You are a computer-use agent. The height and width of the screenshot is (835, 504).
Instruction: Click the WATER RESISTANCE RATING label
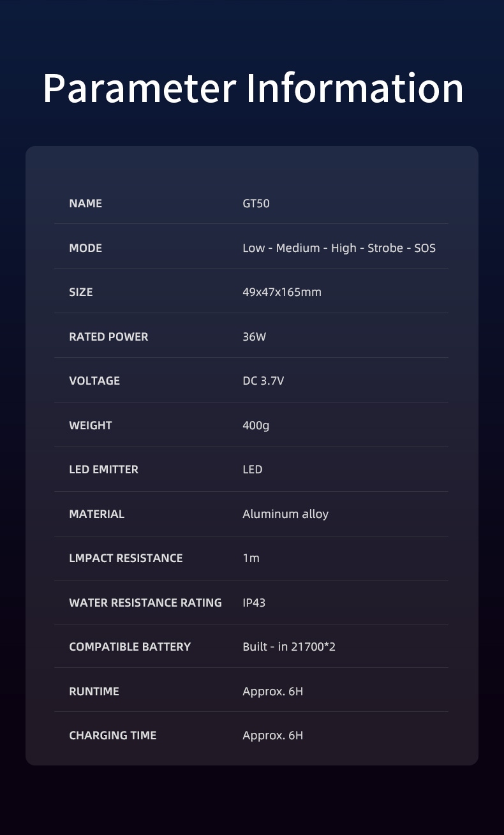point(145,603)
